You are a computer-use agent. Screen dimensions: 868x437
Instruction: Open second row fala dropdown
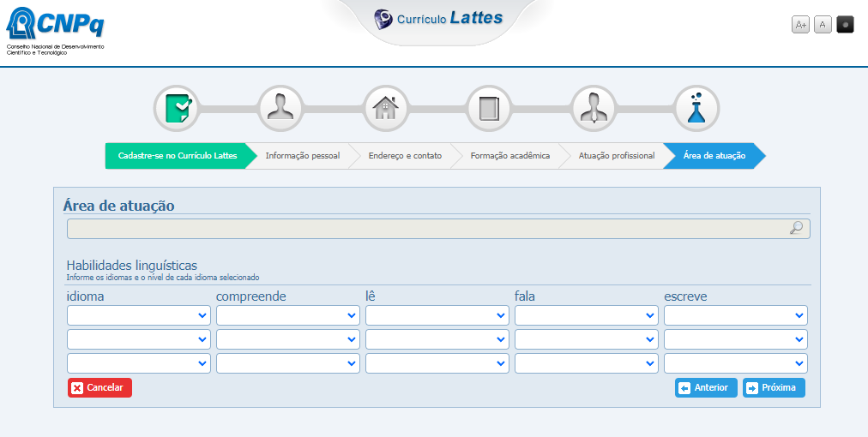point(587,339)
